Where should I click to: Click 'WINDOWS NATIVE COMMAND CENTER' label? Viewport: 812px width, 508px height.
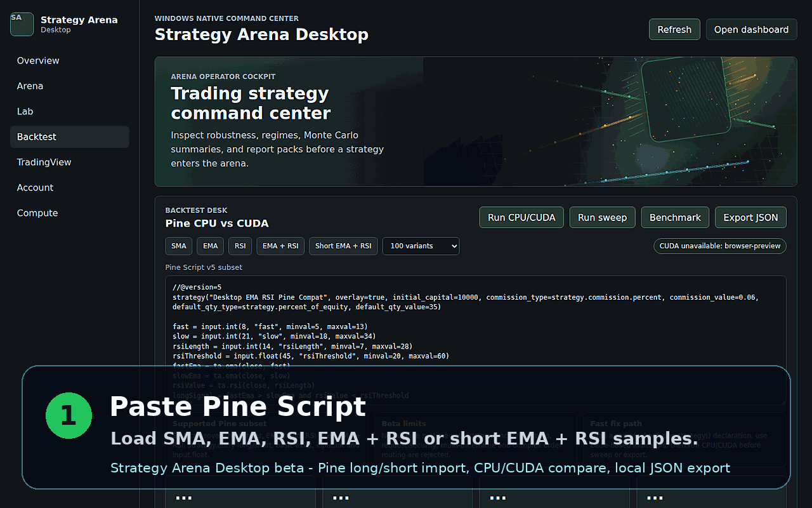[226, 18]
